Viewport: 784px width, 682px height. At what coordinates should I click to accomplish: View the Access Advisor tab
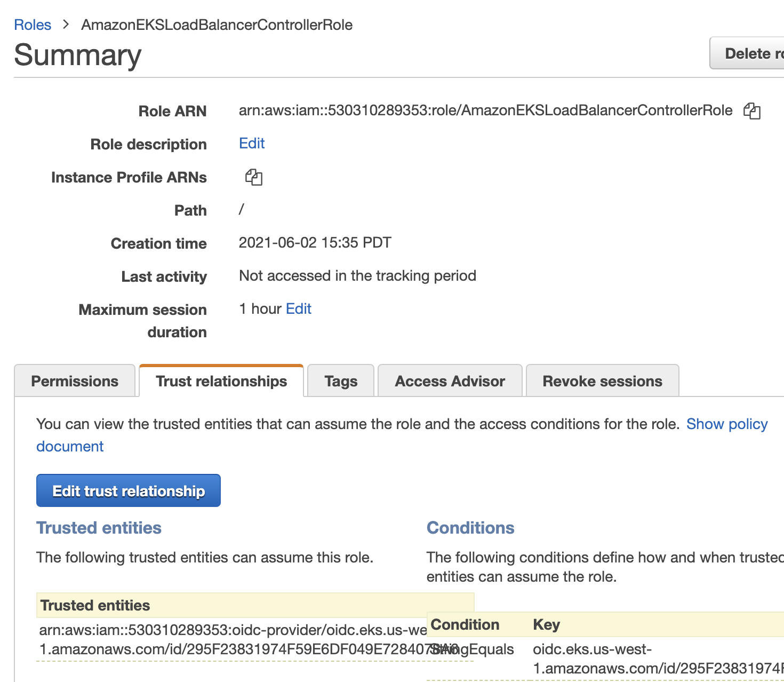pyautogui.click(x=450, y=381)
